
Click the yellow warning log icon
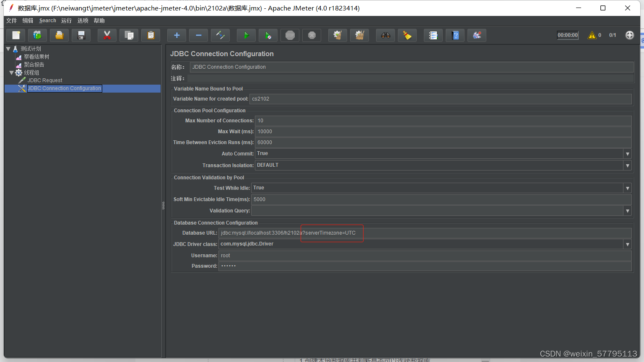[x=592, y=35]
